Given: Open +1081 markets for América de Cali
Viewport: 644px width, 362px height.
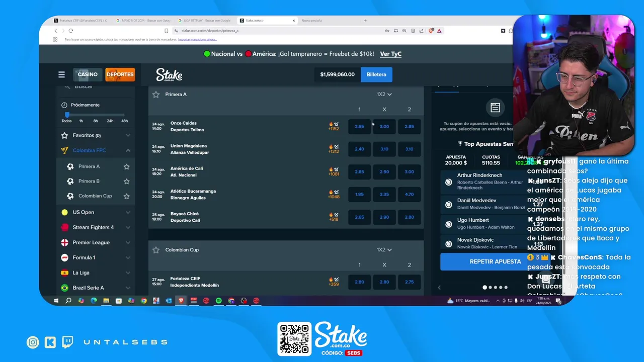Looking at the screenshot, I should pos(334,174).
